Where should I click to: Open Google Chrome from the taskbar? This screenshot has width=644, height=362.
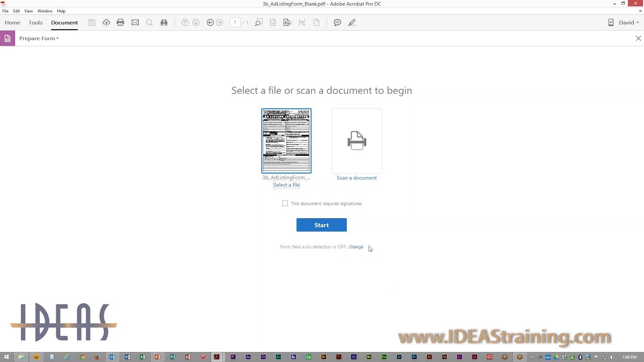click(x=82, y=357)
